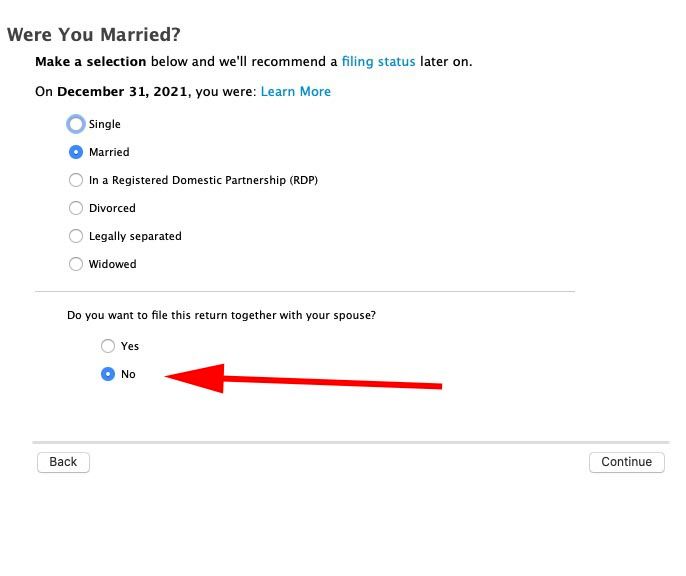
Task: Click the Yes label text
Action: point(130,346)
